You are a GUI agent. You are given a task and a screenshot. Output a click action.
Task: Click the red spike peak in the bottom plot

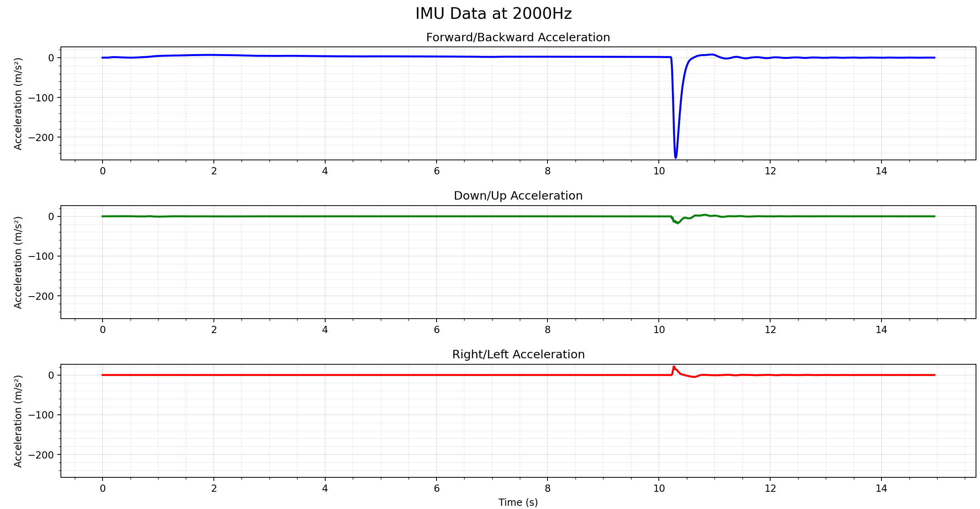point(674,367)
